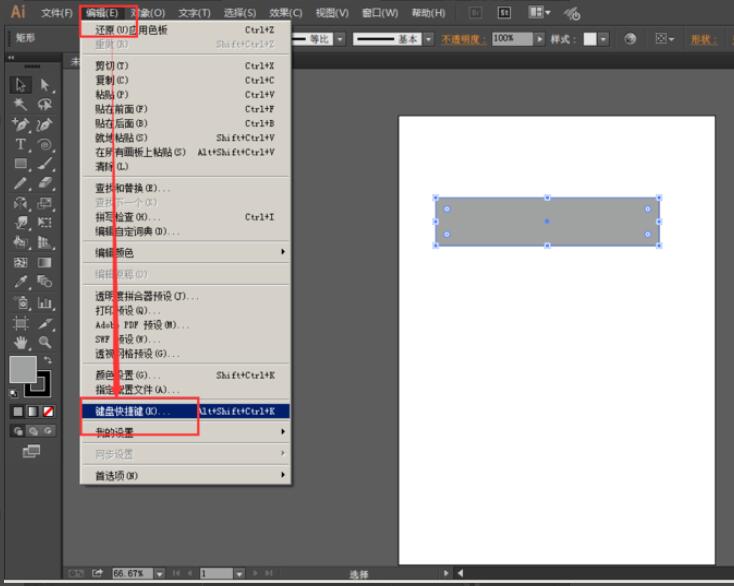This screenshot has height=586, width=734.
Task: Select the Hand tool
Action: point(20,343)
